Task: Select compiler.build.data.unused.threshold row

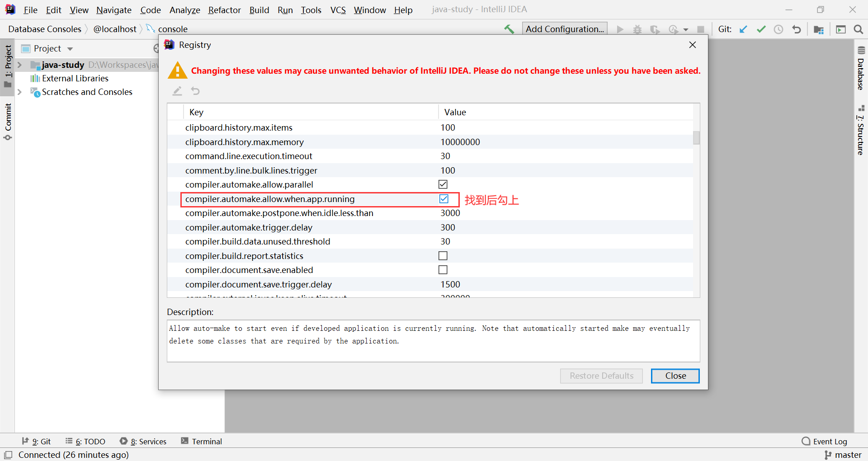Action: coord(430,241)
